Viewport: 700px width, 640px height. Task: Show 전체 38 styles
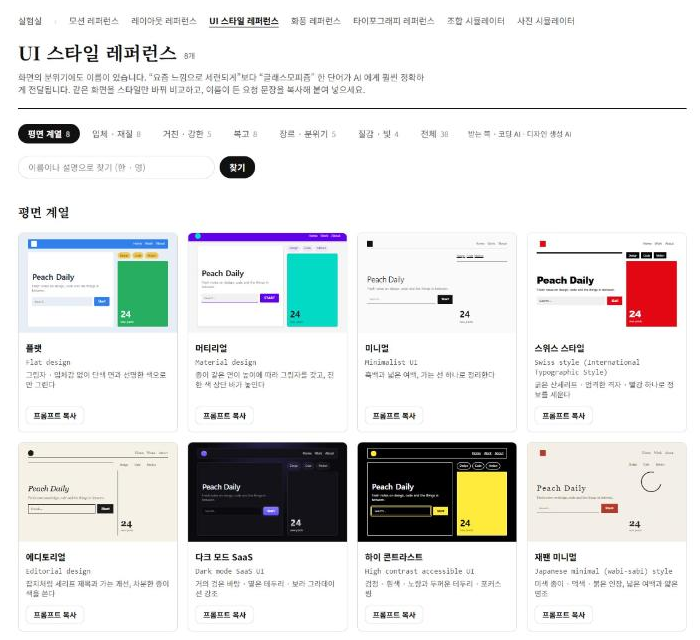tap(434, 134)
